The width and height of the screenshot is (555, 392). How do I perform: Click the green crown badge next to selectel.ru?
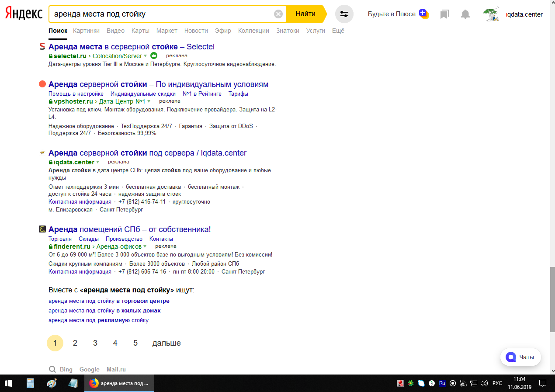pos(154,56)
